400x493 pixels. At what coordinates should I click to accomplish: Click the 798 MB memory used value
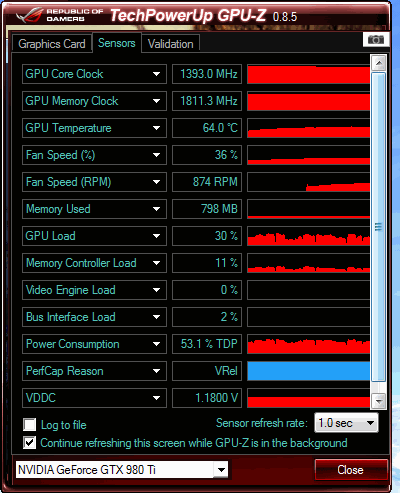pyautogui.click(x=207, y=209)
